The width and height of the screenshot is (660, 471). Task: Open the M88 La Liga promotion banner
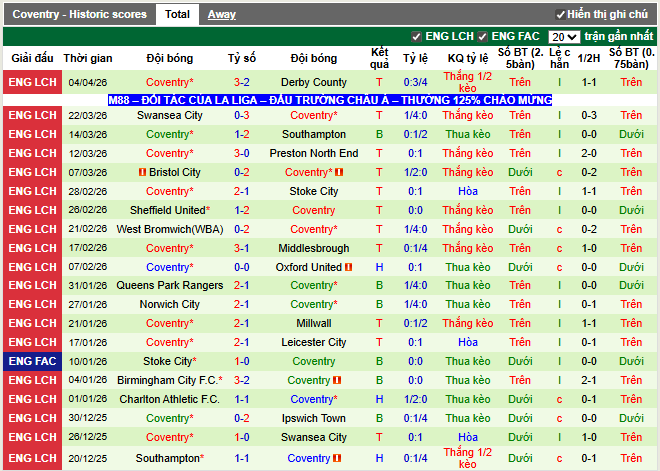330,100
